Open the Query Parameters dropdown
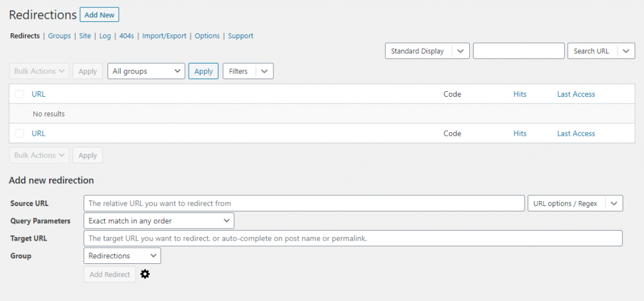The height and width of the screenshot is (301, 644). [159, 221]
